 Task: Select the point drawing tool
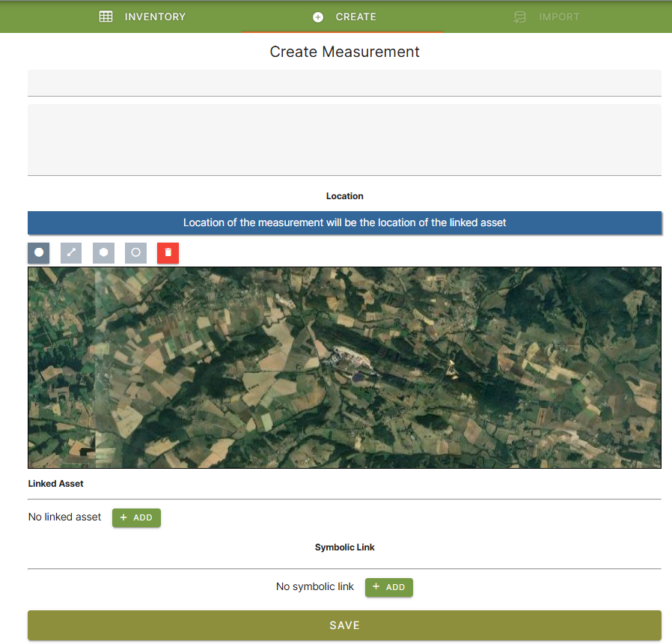tap(39, 253)
